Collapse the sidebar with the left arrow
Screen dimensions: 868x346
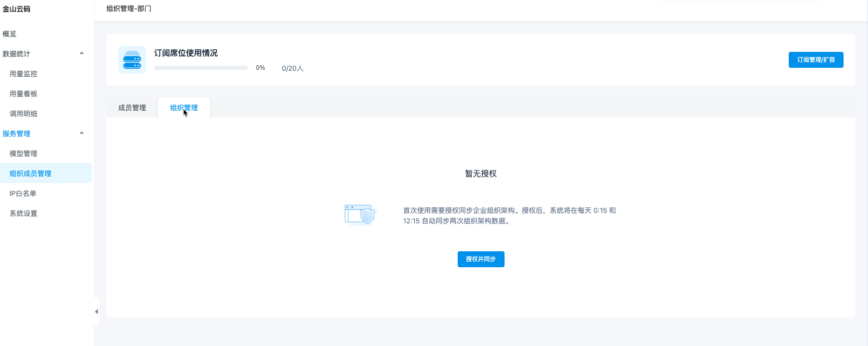[x=96, y=312]
